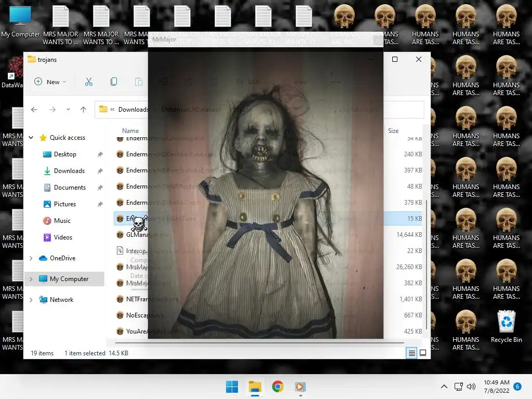The height and width of the screenshot is (399, 532).
Task: Go up one folder with the up arrow
Action: pos(83,110)
